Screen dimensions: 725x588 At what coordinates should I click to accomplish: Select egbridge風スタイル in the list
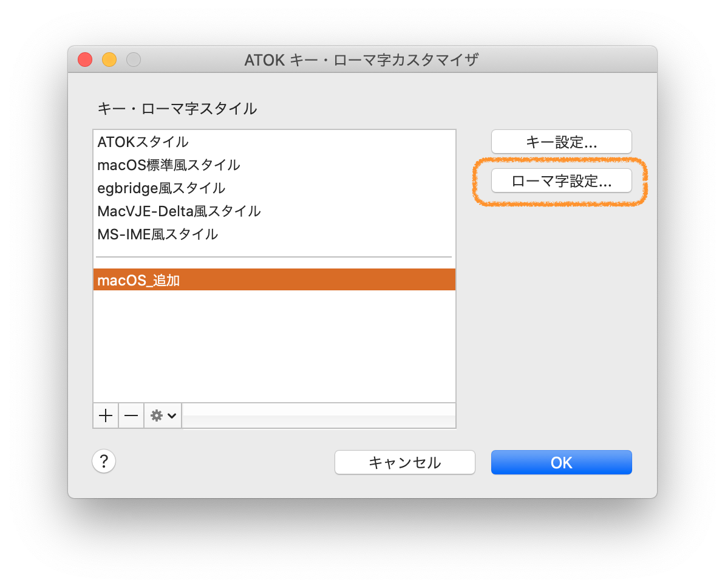pyautogui.click(x=274, y=188)
